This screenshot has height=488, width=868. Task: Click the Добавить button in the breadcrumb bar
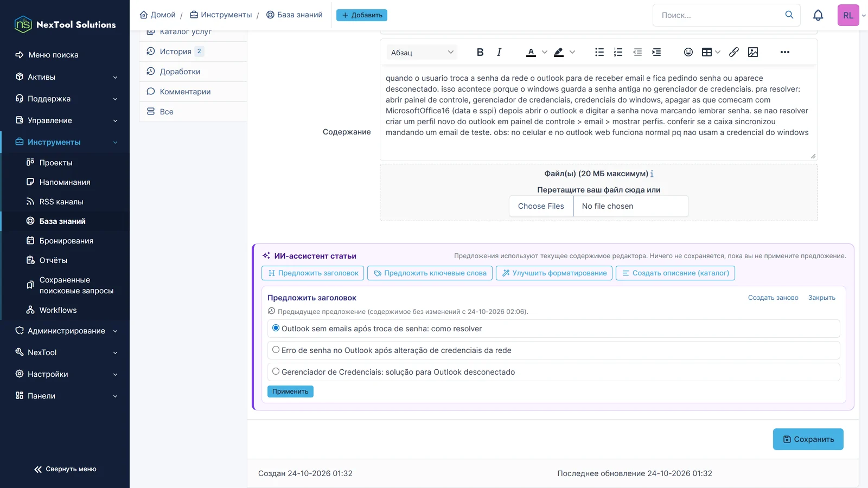(x=362, y=15)
